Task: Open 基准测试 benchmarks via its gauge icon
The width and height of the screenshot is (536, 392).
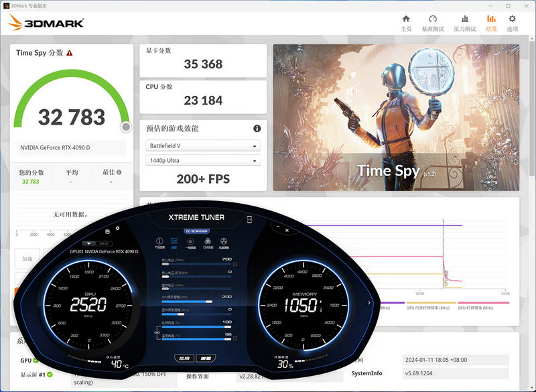Action: click(x=432, y=20)
